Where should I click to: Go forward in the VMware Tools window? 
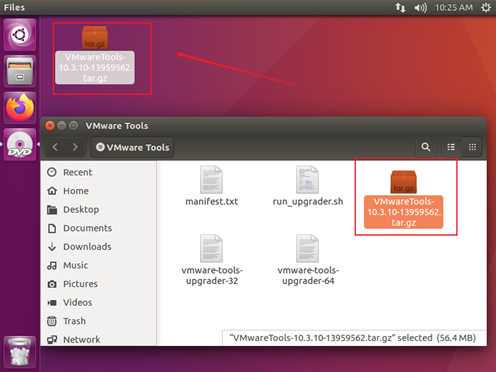[75, 147]
